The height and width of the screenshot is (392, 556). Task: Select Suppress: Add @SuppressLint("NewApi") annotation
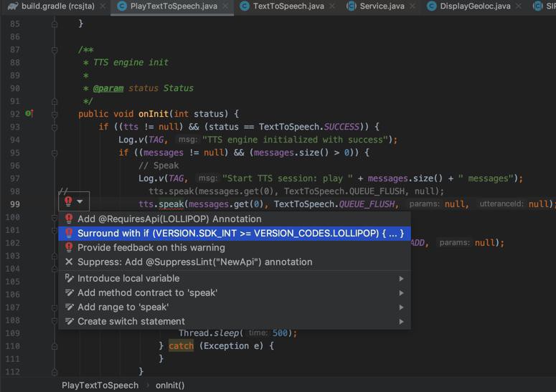pos(235,262)
